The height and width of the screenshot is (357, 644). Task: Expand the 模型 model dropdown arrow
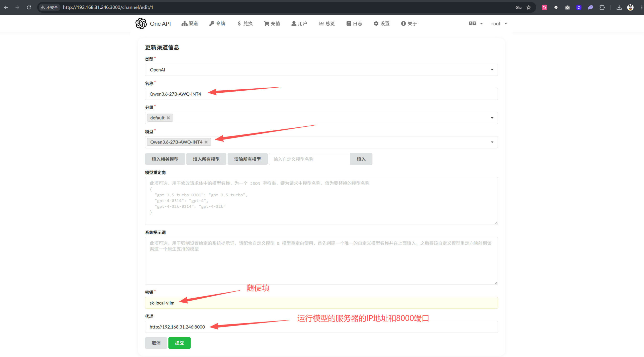[492, 142]
